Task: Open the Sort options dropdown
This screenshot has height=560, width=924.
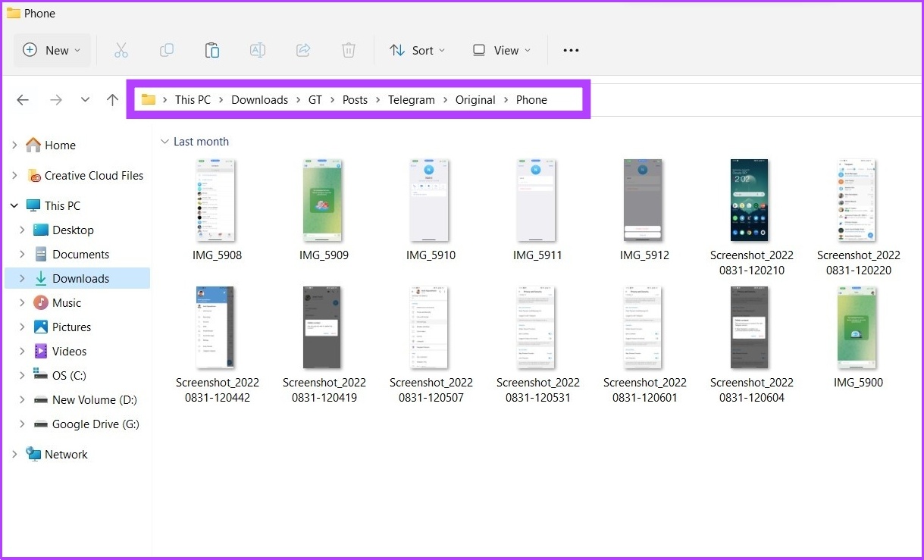Action: [x=417, y=50]
